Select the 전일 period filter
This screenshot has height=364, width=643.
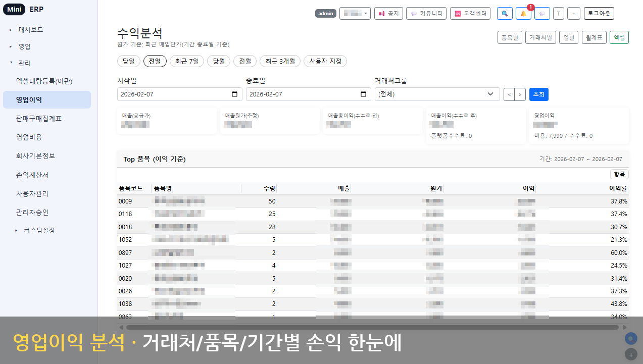[155, 61]
